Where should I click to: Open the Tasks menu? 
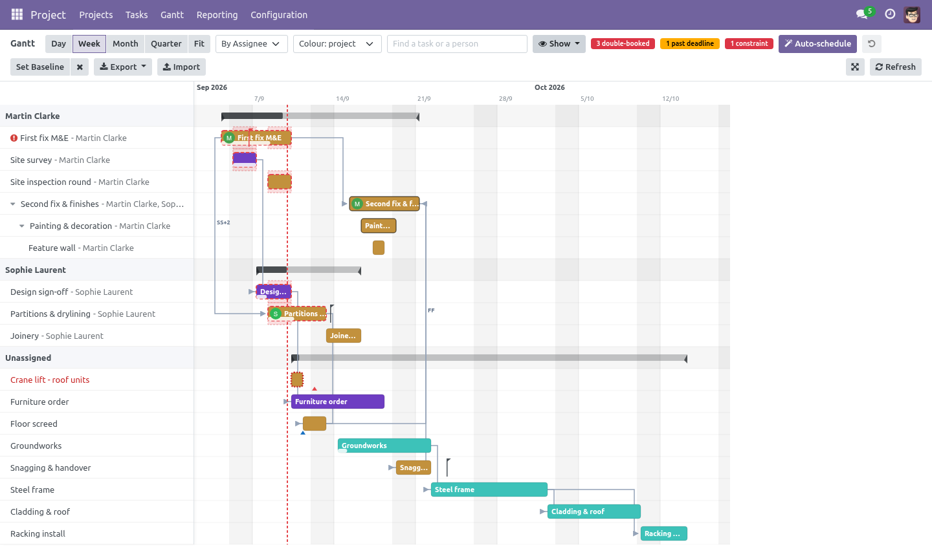tap(137, 15)
